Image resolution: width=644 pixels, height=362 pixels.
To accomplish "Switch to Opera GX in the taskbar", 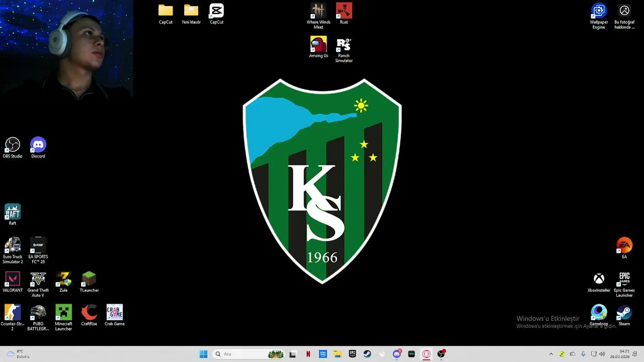I will (x=426, y=354).
